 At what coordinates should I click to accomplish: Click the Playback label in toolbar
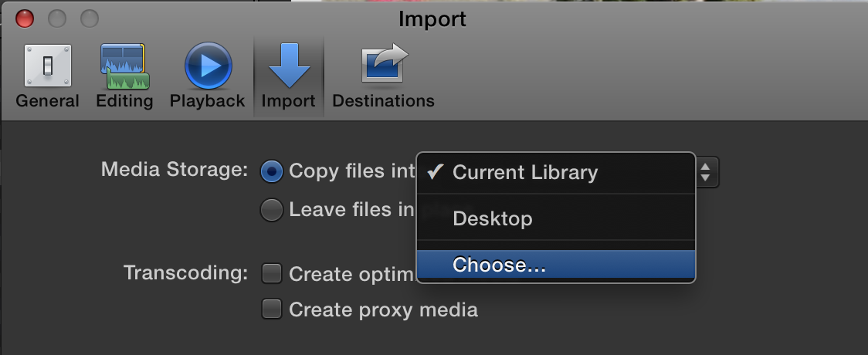coord(208,101)
